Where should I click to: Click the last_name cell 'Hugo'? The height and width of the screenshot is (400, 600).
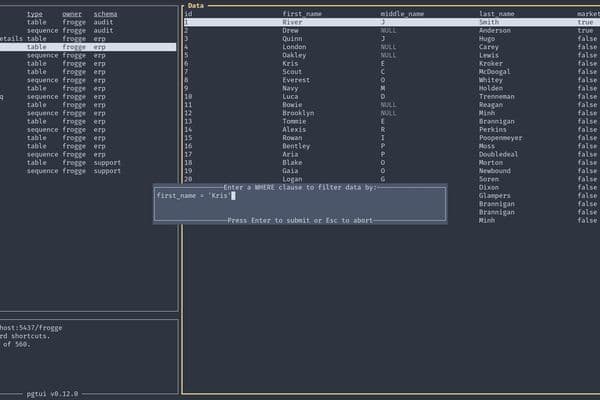pyautogui.click(x=487, y=39)
